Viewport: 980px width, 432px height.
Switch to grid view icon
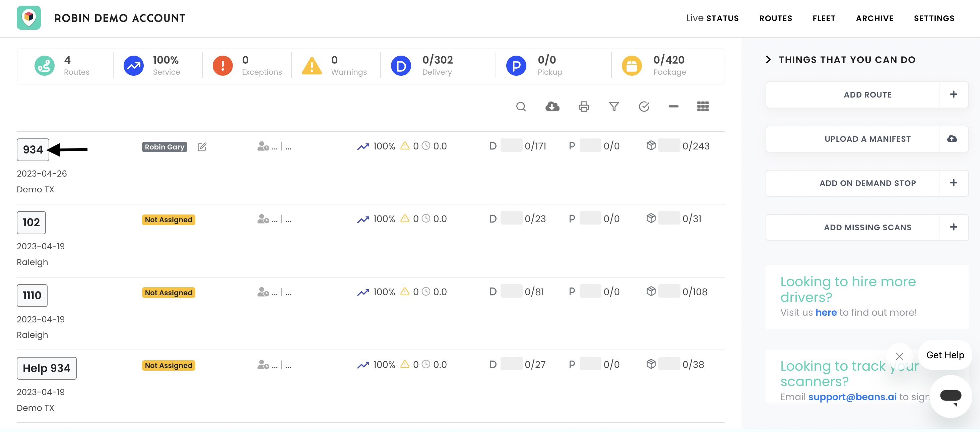coord(703,107)
